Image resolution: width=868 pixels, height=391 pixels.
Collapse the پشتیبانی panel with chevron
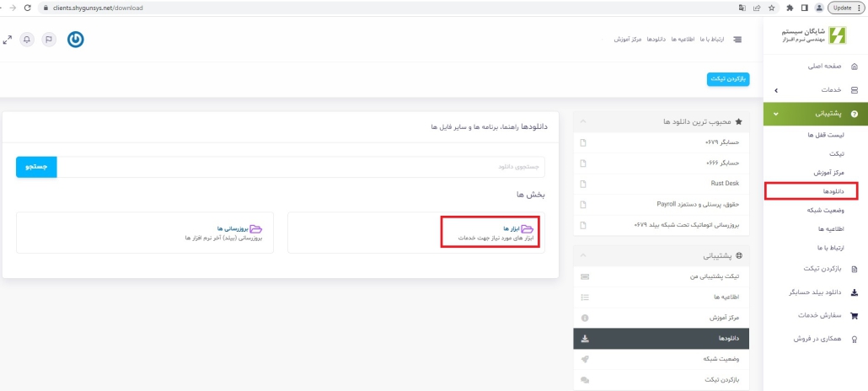584,255
